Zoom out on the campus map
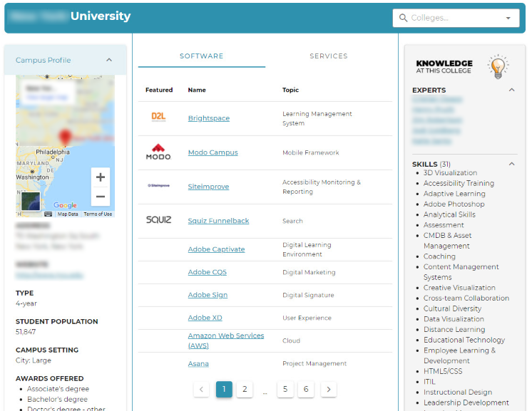This screenshot has width=532, height=411. [x=101, y=197]
